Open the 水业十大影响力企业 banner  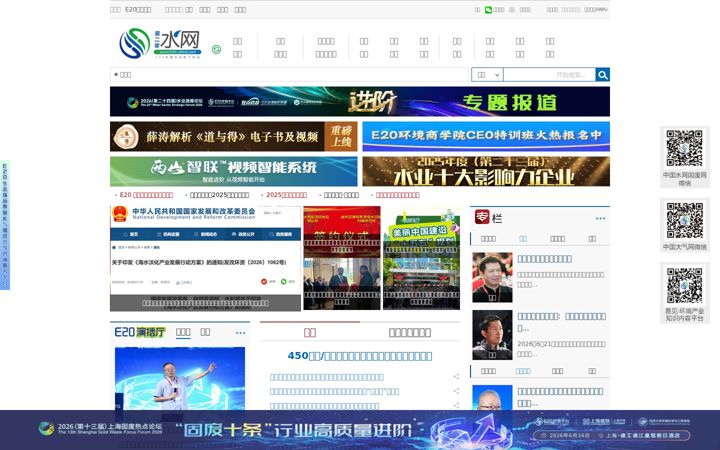click(486, 171)
